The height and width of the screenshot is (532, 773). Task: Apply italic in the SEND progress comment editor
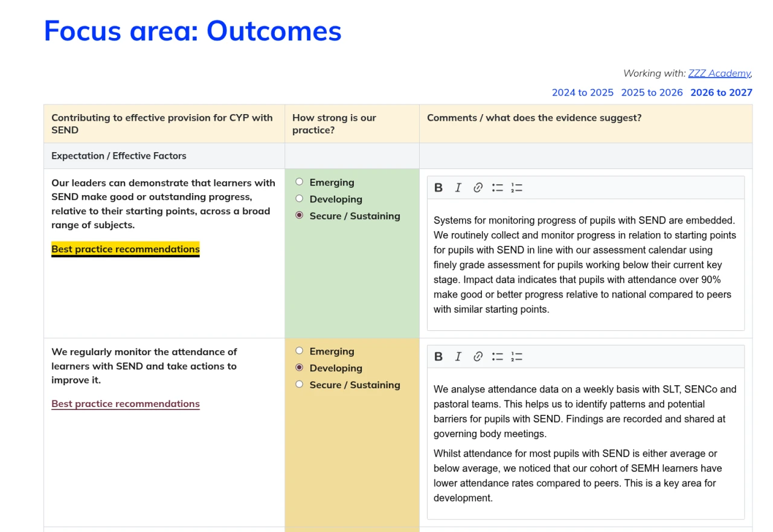pos(458,188)
